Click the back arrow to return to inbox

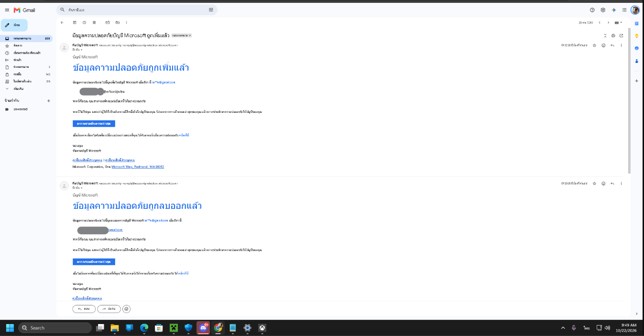[x=62, y=22]
